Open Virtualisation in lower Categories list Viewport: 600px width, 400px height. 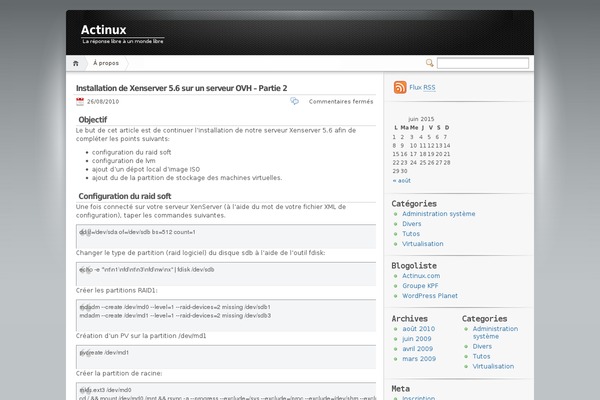493,366
